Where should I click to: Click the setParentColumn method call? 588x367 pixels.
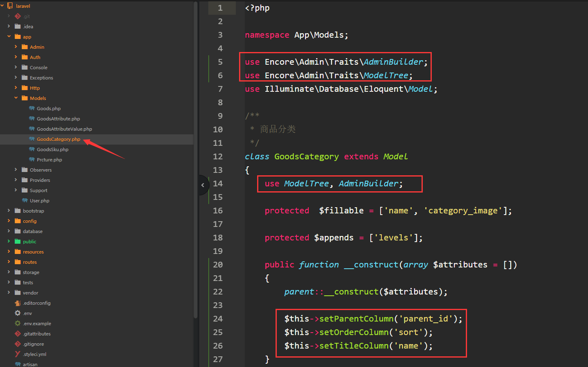(x=356, y=319)
